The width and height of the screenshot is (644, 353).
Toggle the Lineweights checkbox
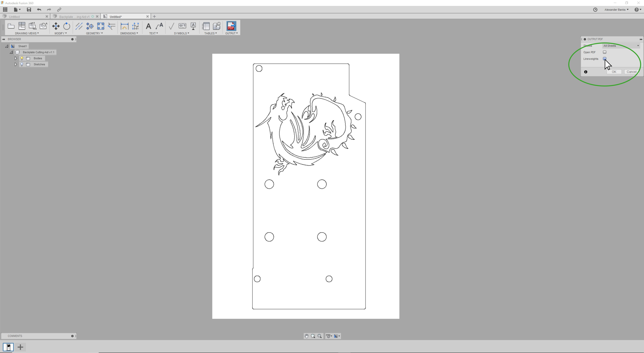coord(605,59)
